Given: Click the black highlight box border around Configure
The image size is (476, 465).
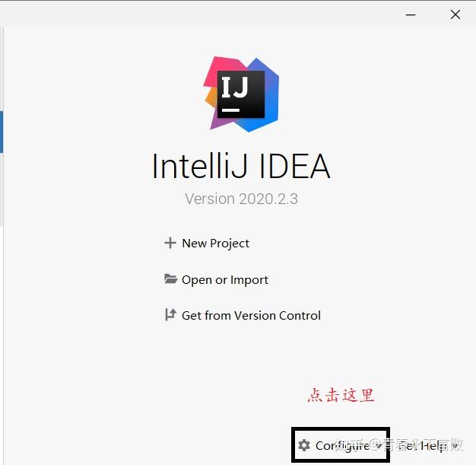Looking at the screenshot, I should [x=341, y=428].
